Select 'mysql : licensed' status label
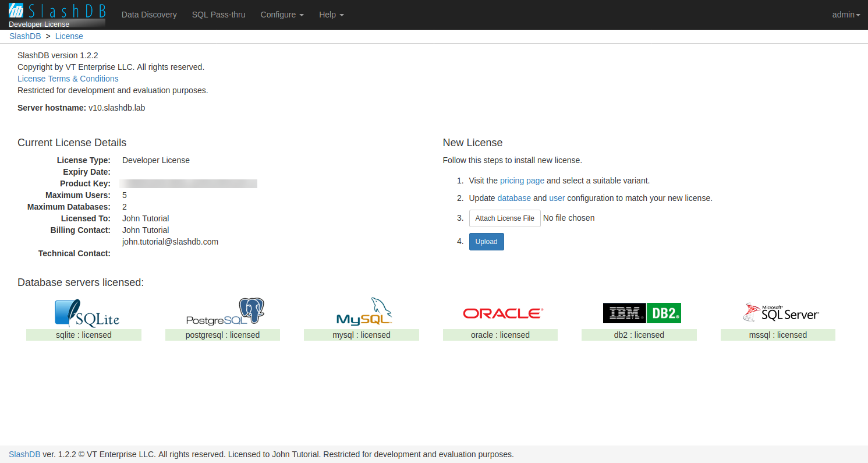This screenshot has height=463, width=868. point(362,335)
